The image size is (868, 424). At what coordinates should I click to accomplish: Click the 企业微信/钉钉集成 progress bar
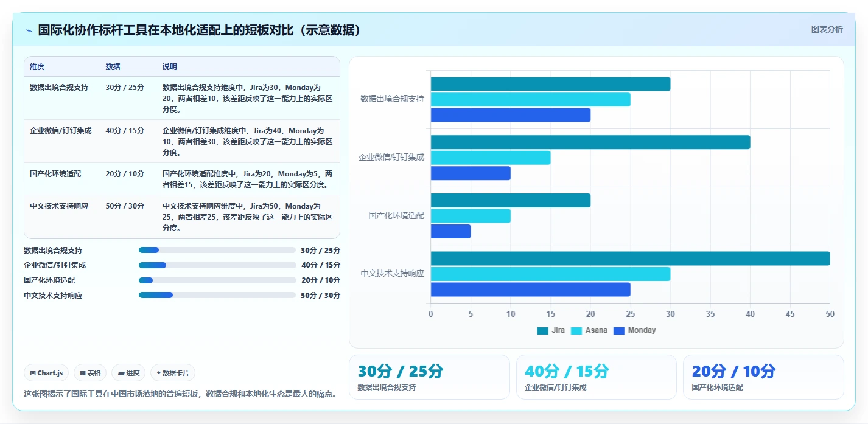click(217, 265)
